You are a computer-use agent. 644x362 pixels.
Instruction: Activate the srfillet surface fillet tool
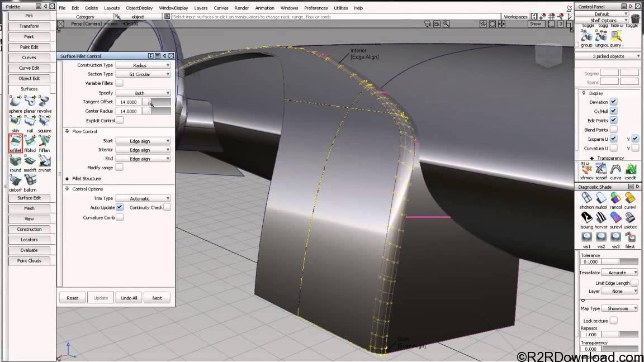(x=15, y=141)
